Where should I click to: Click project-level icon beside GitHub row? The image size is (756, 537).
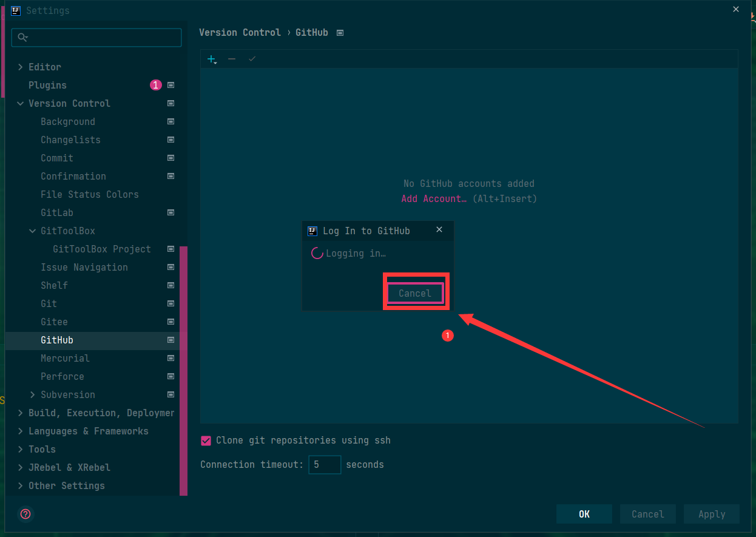[171, 340]
